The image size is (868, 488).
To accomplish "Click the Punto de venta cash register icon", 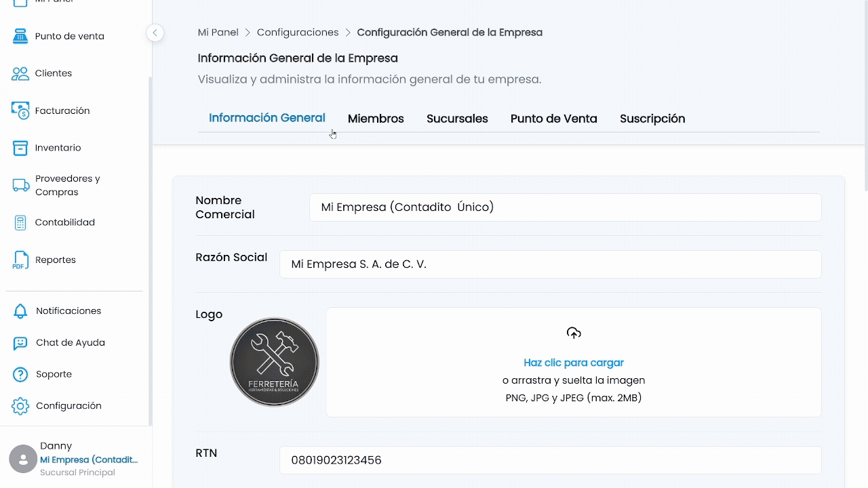I will pyautogui.click(x=20, y=36).
